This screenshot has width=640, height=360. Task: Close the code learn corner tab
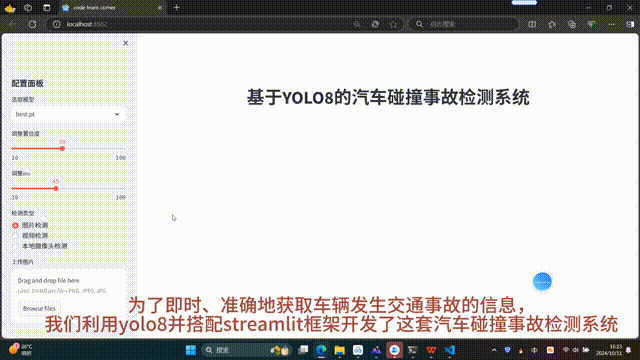click(160, 7)
